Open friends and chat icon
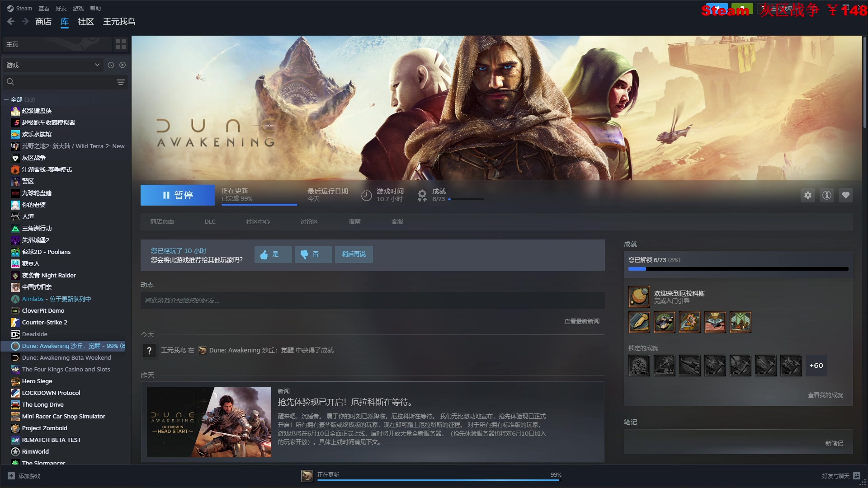 (857, 476)
